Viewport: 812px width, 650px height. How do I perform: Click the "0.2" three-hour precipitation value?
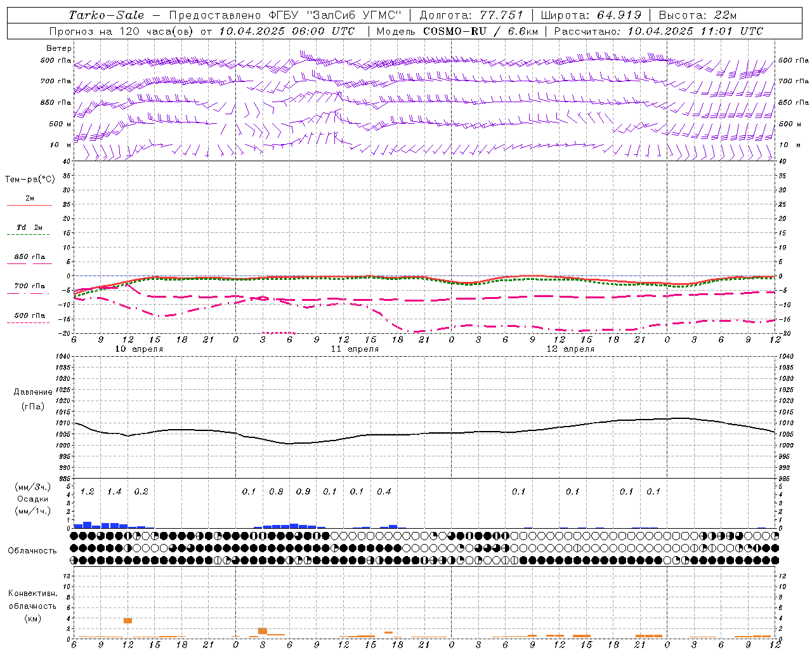(x=141, y=492)
